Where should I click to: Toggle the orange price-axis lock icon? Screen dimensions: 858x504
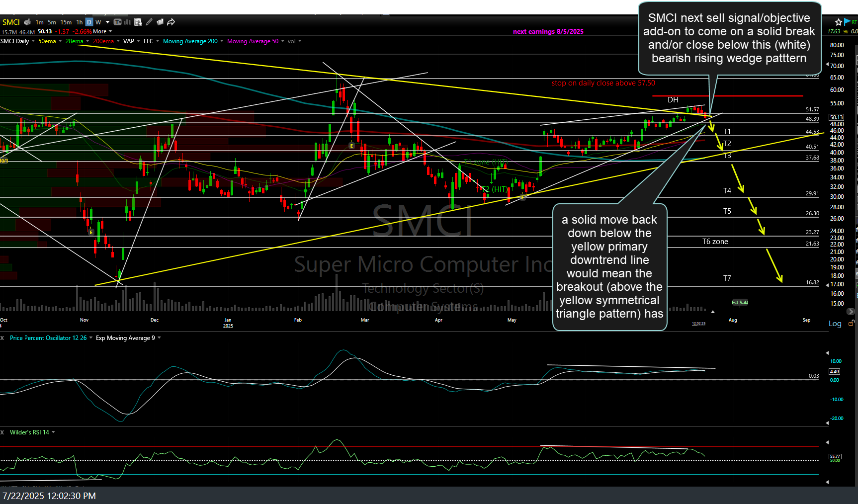tap(851, 323)
